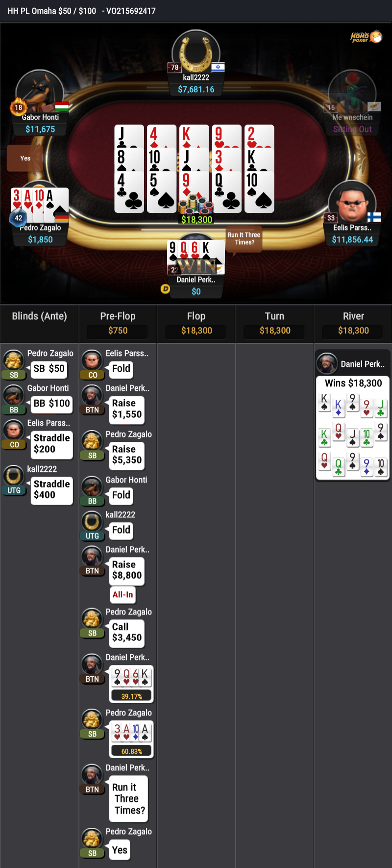Click the 'Run It Three Times?' speech bubble
The height and width of the screenshot is (868, 392).
[x=244, y=239]
